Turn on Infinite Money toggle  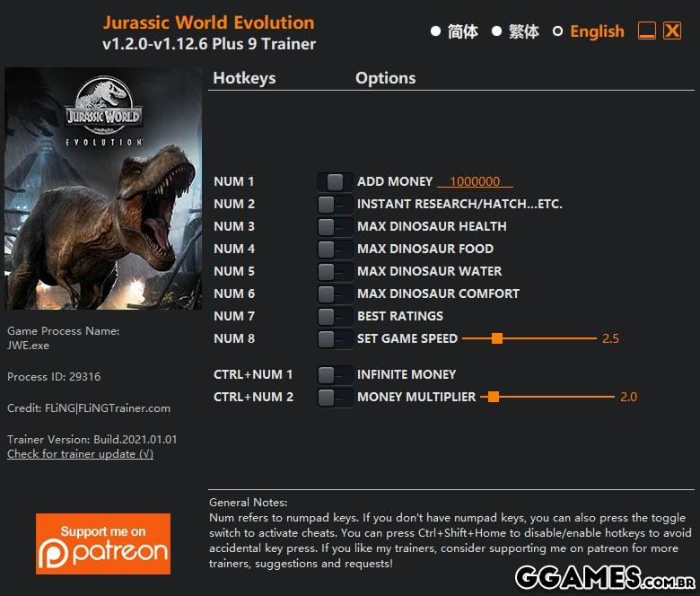(334, 374)
